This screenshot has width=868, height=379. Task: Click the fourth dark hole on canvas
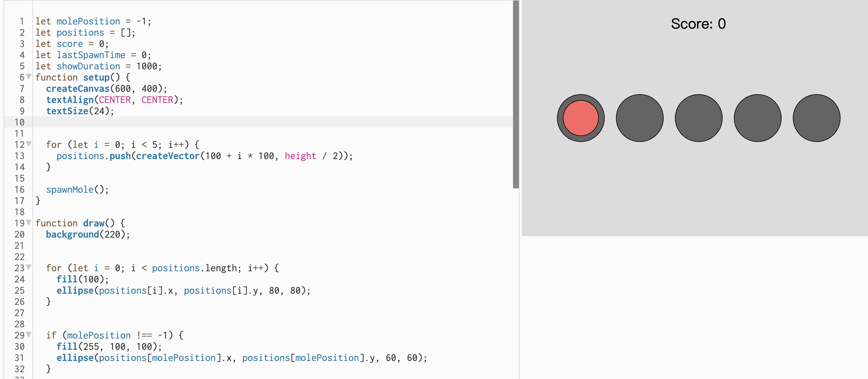pos(757,118)
